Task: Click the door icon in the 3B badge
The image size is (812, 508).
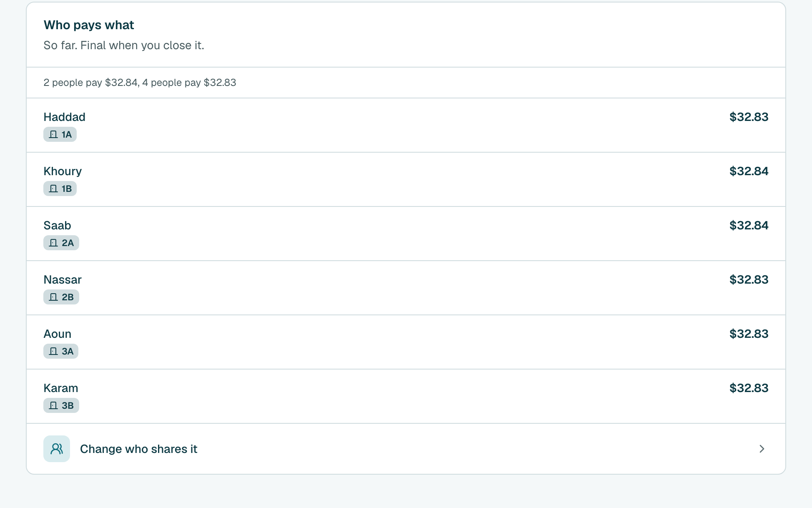Action: click(x=53, y=405)
